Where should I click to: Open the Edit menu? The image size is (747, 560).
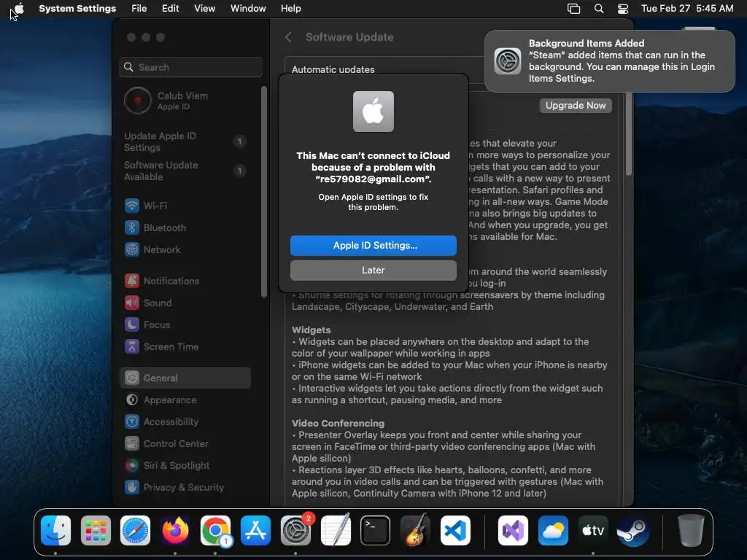(x=170, y=8)
